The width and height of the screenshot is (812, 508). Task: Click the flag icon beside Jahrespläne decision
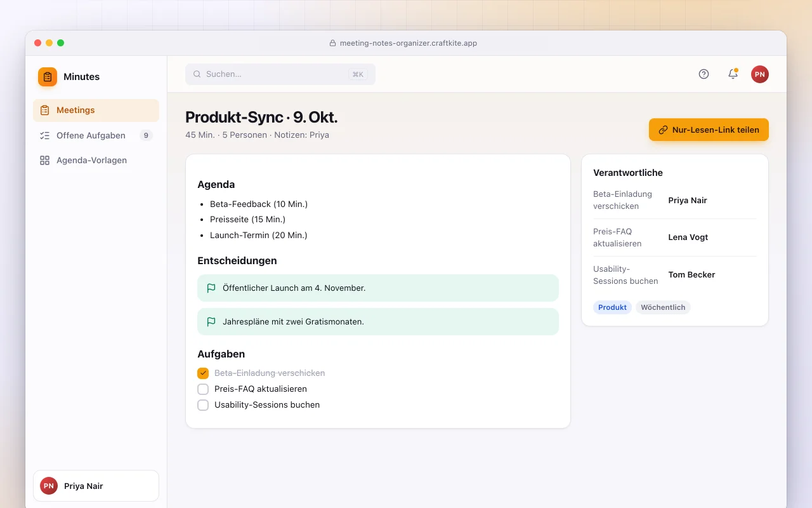pyautogui.click(x=211, y=322)
